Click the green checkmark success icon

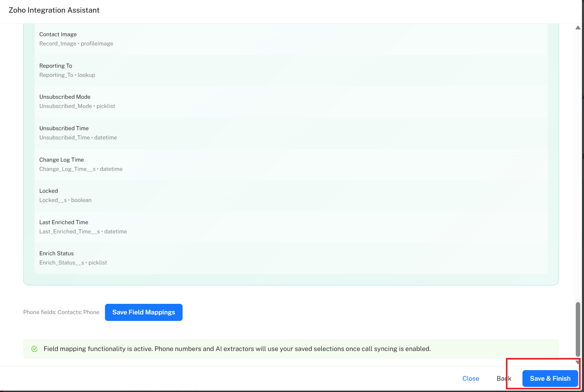pos(35,349)
